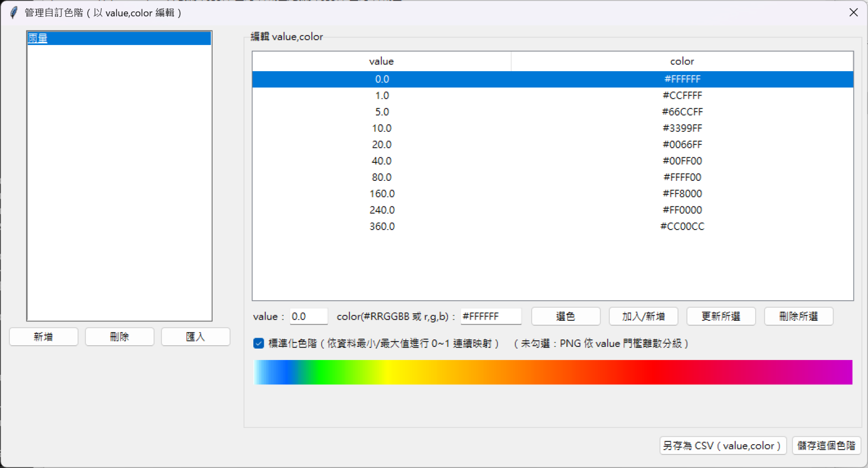Click the 加入/新增 button
Screen dimensions: 868x468
pyautogui.click(x=643, y=316)
